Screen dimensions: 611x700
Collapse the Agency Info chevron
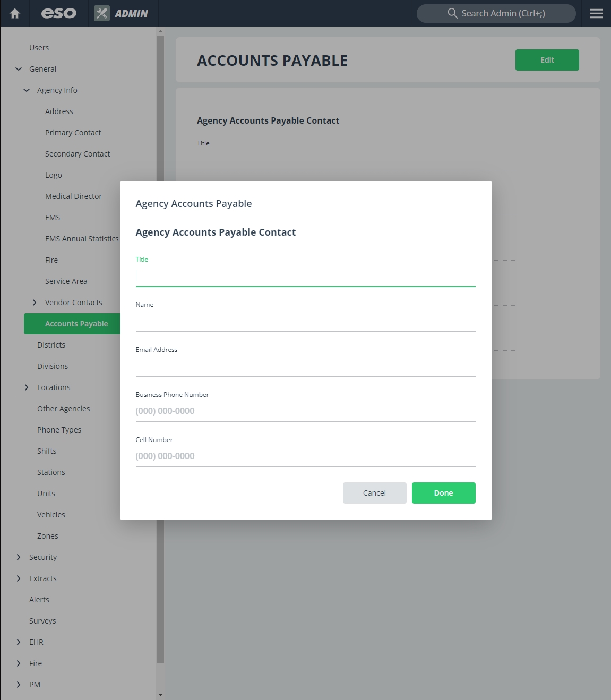pyautogui.click(x=27, y=90)
